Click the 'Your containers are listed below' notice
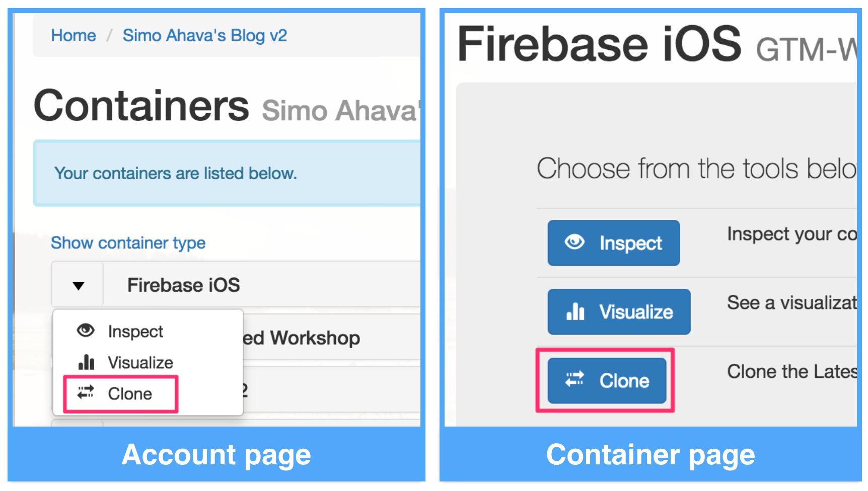Screen dimensions: 868x491 (x=227, y=174)
